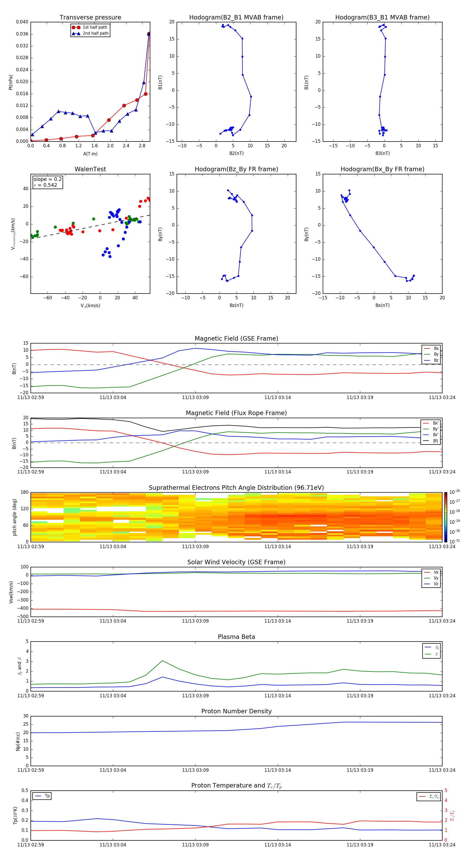Click the blue triangle marker in '2nd half path' legend
The image size is (473, 868).
click(76, 34)
